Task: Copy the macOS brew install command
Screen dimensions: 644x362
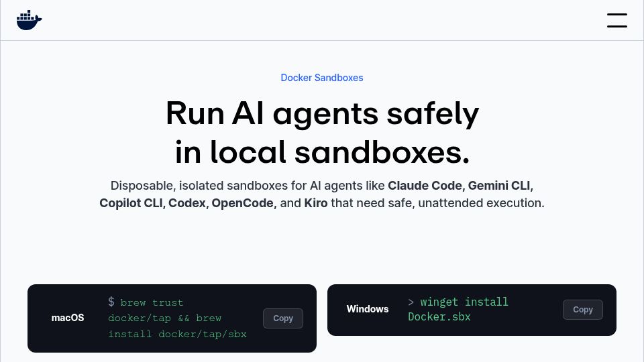Action: pos(283,318)
